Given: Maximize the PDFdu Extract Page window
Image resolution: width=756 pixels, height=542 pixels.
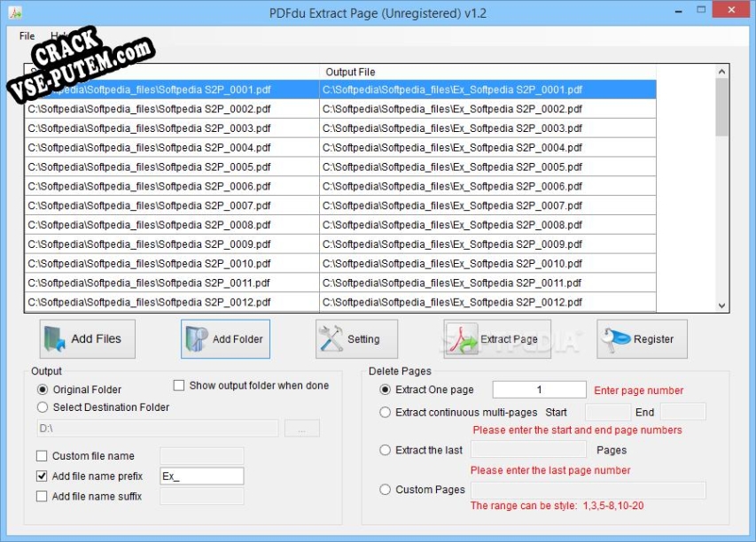Looking at the screenshot, I should [701, 10].
